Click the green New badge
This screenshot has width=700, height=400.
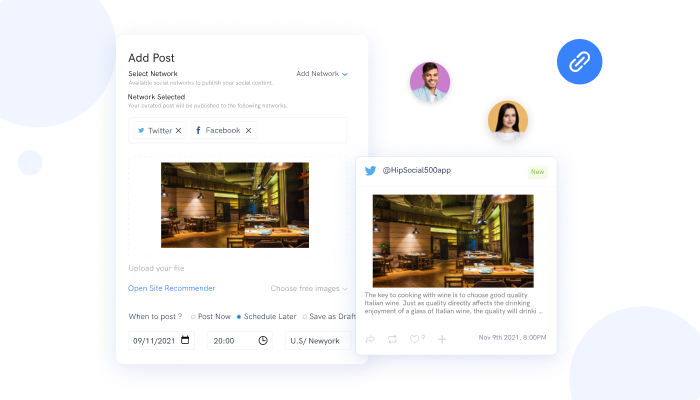tap(538, 172)
